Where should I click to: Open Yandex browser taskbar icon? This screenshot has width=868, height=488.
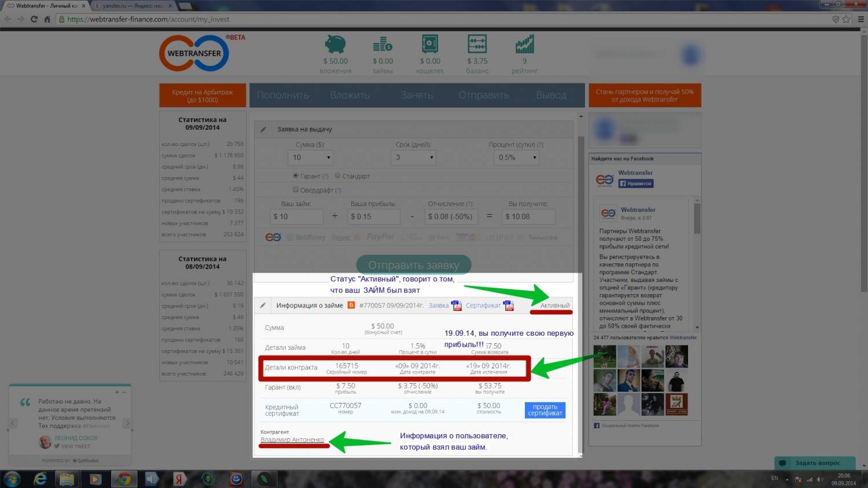click(179, 479)
